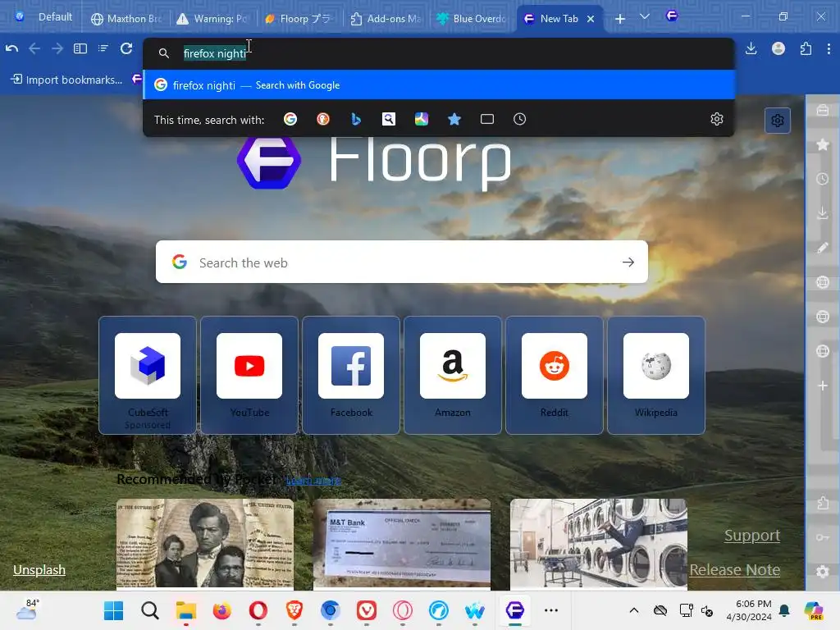Open sidebar notes pencil panel
The image size is (840, 630).
pos(822,248)
